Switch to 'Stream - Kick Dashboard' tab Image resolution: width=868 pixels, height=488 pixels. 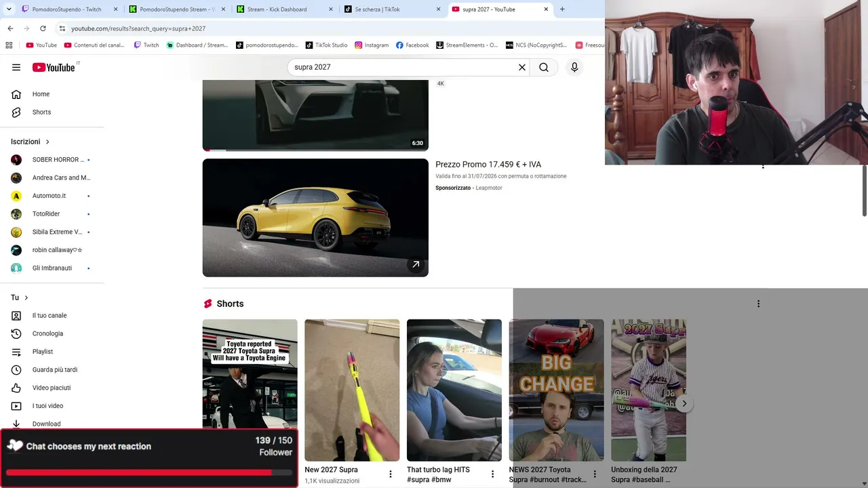(285, 9)
